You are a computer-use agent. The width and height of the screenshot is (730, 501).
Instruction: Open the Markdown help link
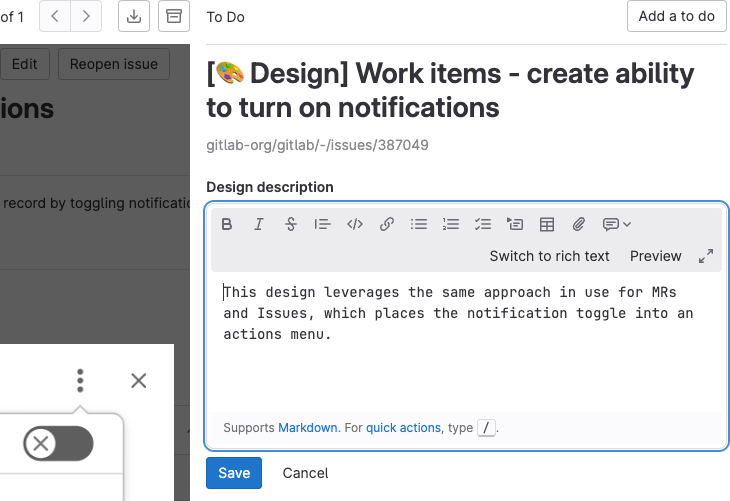point(308,427)
